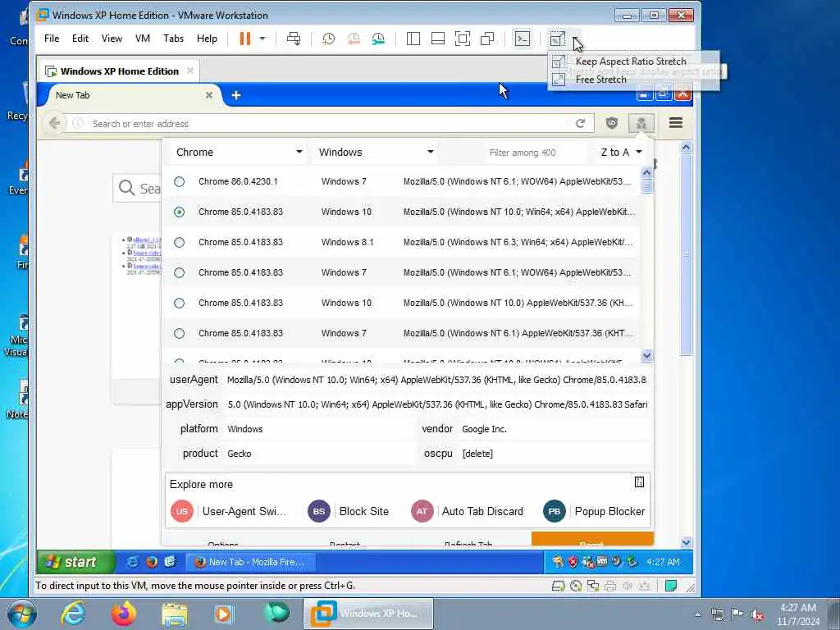Open the stretch mode dropdown arrow
The height and width of the screenshot is (630, 840).
(x=575, y=39)
